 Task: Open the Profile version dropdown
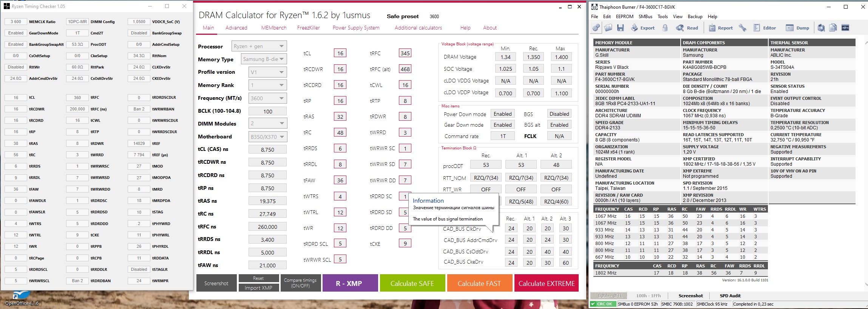pyautogui.click(x=267, y=72)
